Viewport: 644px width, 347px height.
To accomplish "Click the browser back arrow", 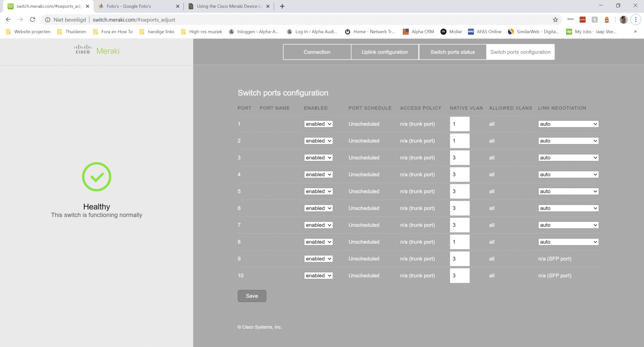I will click(x=8, y=19).
